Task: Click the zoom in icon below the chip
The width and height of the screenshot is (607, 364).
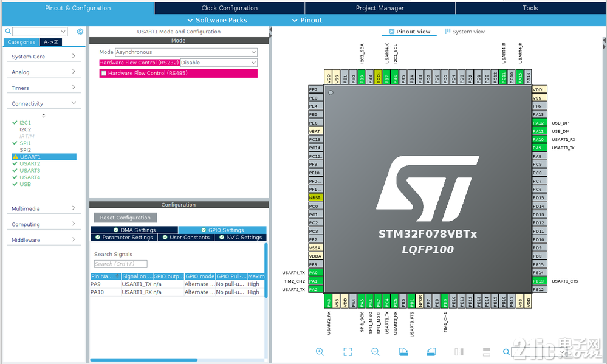Action: click(x=320, y=352)
